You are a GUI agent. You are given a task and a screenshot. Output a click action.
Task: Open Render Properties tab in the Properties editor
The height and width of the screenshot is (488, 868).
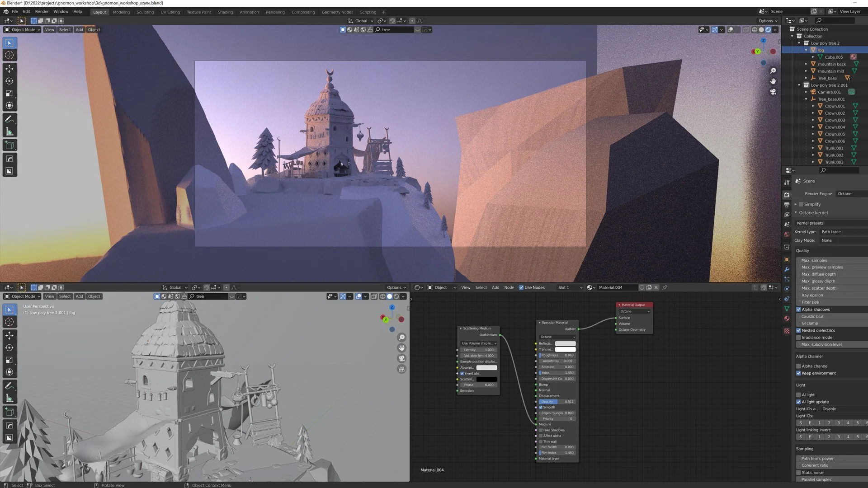(x=787, y=195)
